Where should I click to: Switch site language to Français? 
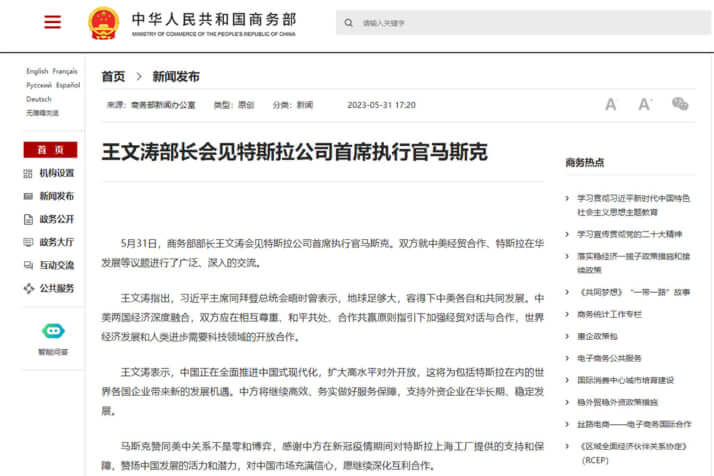click(65, 72)
